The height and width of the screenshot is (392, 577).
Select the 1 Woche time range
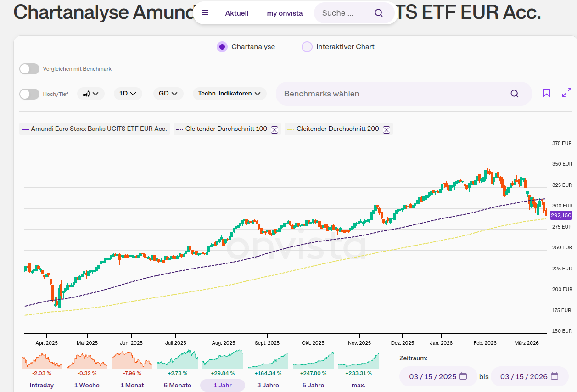coord(87,385)
